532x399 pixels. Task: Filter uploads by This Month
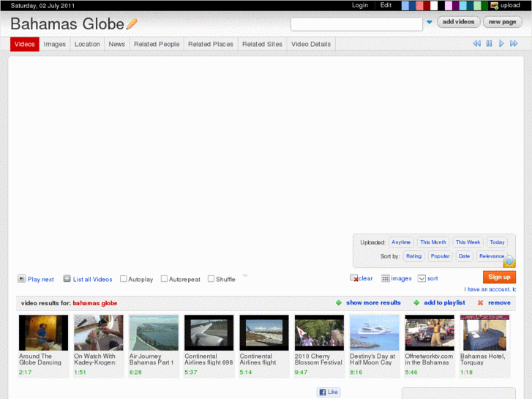(433, 242)
